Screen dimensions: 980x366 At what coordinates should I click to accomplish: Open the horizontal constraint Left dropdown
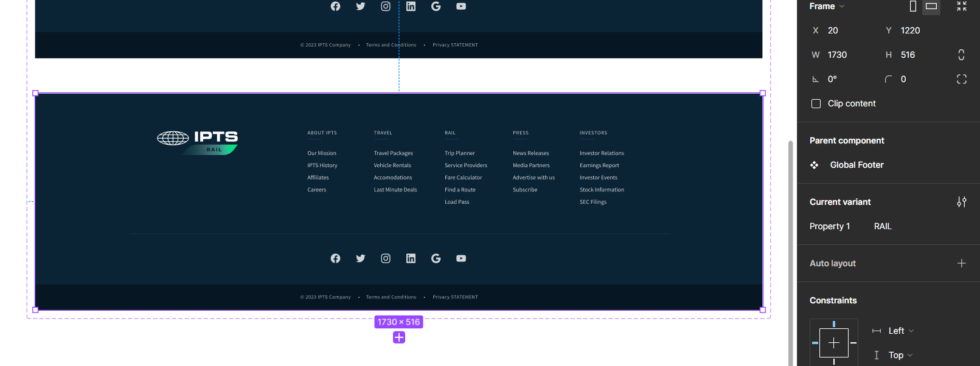coord(901,331)
